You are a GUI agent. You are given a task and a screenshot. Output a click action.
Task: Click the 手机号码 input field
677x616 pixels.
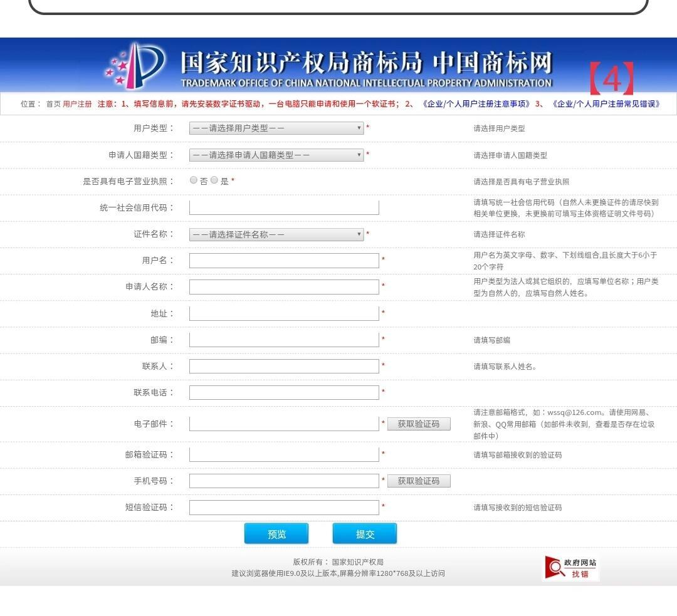coord(283,481)
